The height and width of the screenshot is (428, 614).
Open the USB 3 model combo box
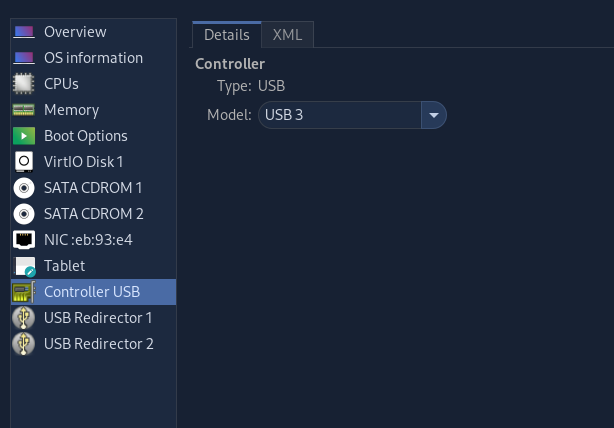[352, 115]
